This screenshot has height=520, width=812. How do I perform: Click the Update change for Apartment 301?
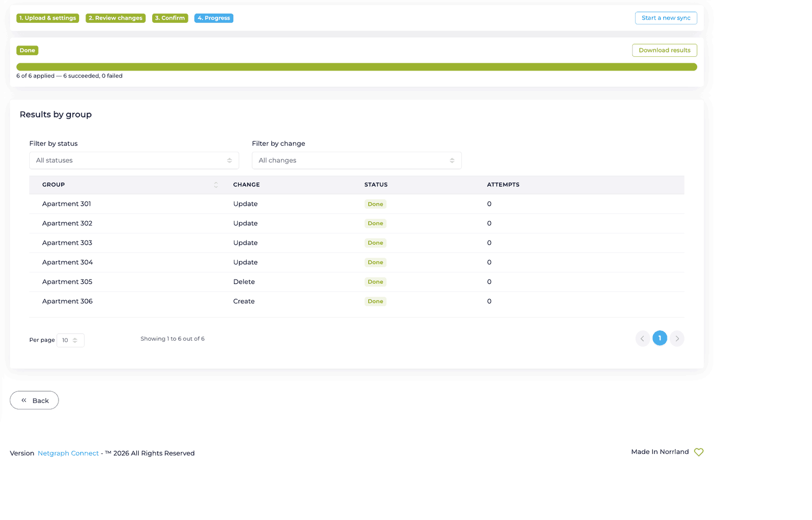[x=245, y=204]
